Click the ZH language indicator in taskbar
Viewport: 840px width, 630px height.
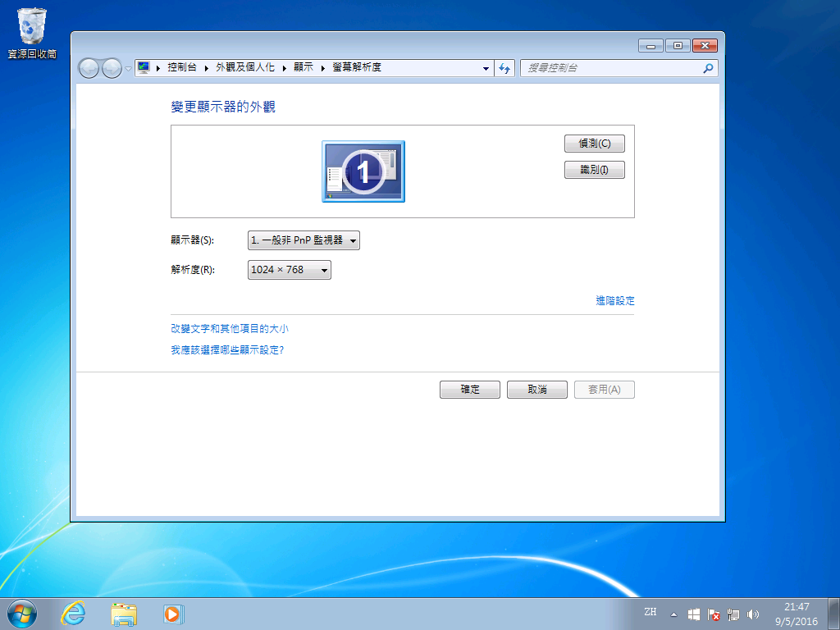click(651, 613)
